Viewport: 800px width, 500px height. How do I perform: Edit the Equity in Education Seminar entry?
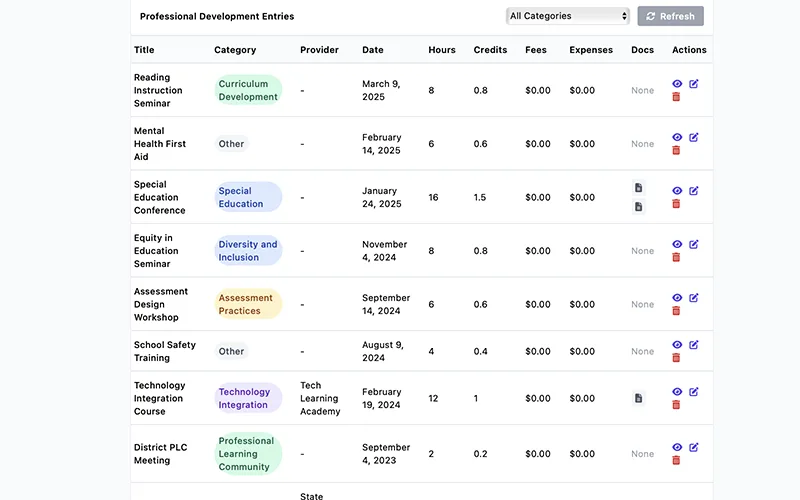click(693, 244)
